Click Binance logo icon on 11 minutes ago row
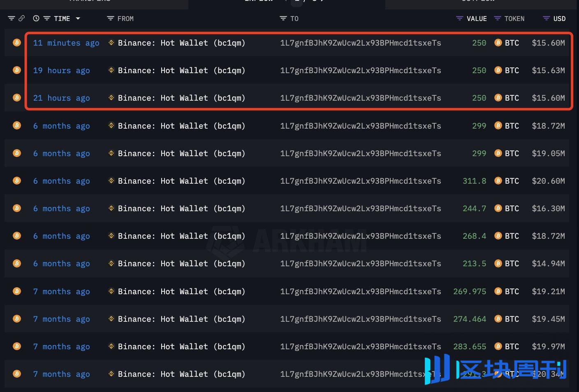This screenshot has height=392, width=579. coord(111,42)
